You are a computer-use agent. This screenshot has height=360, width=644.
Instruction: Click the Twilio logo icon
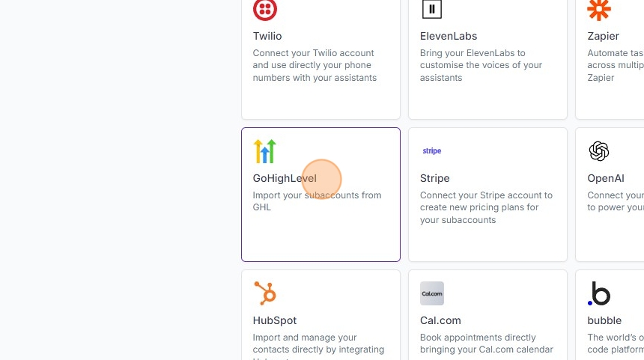265,10
